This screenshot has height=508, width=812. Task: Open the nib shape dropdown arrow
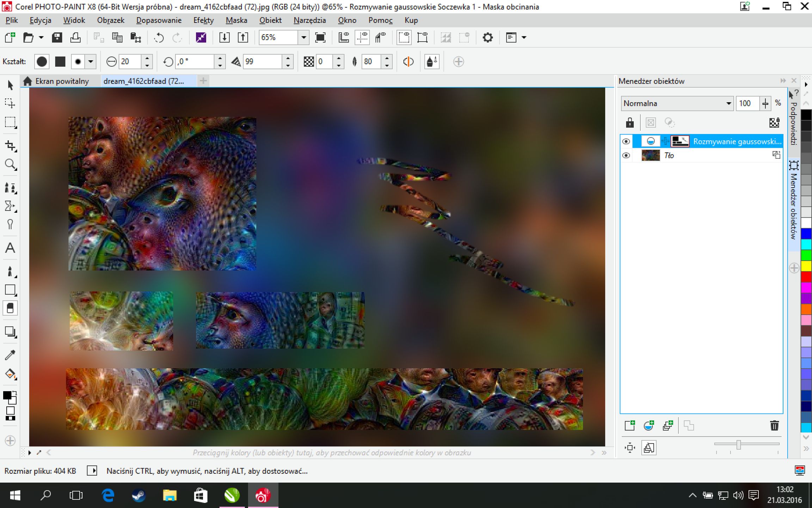(x=91, y=62)
